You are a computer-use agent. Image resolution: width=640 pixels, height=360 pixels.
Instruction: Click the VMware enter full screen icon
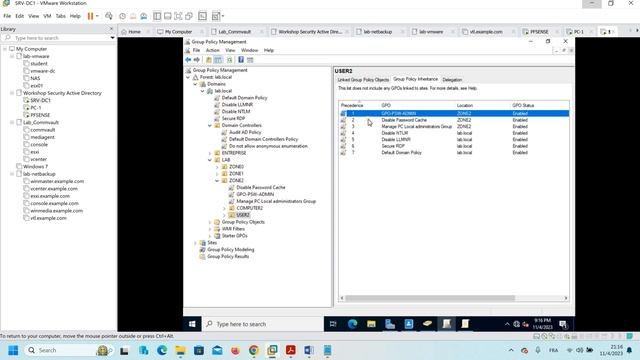click(x=178, y=16)
